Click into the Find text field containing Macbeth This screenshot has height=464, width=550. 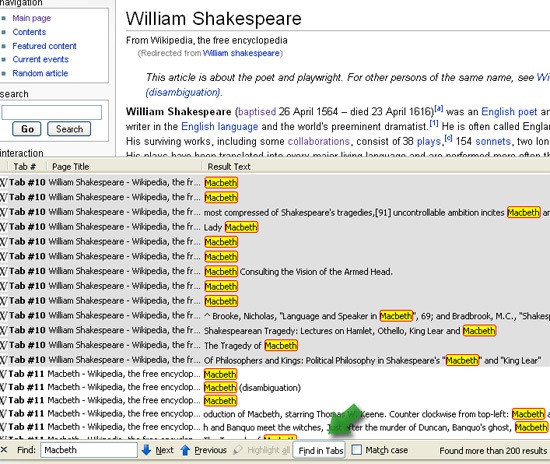tap(89, 450)
